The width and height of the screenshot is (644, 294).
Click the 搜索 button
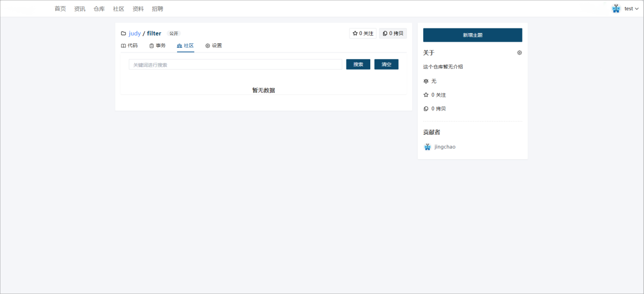(358, 65)
